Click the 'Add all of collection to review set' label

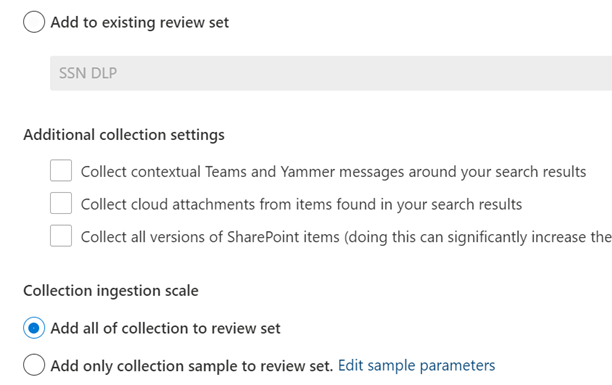coord(165,328)
